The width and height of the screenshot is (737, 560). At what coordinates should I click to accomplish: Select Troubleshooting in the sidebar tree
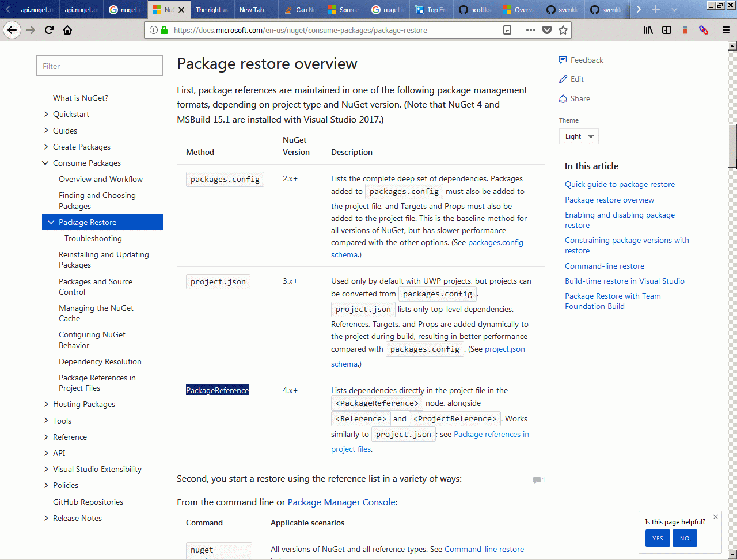[x=93, y=238]
